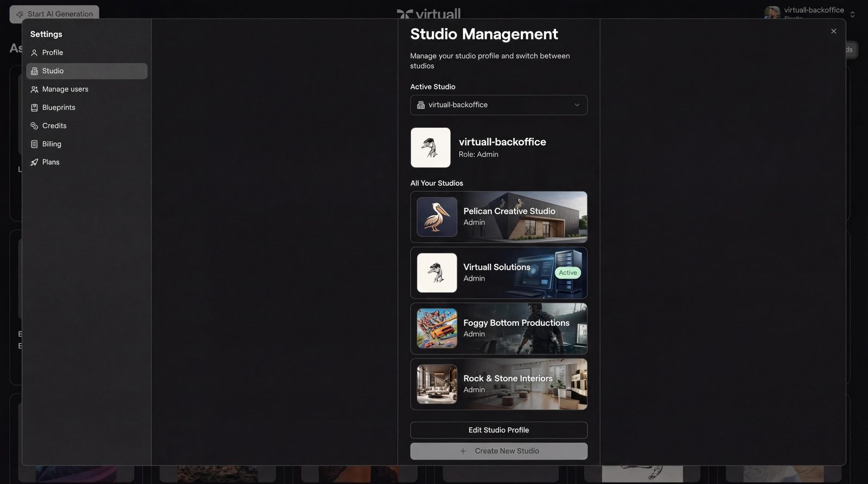This screenshot has height=484, width=868.
Task: Close the Settings dialog
Action: [833, 31]
